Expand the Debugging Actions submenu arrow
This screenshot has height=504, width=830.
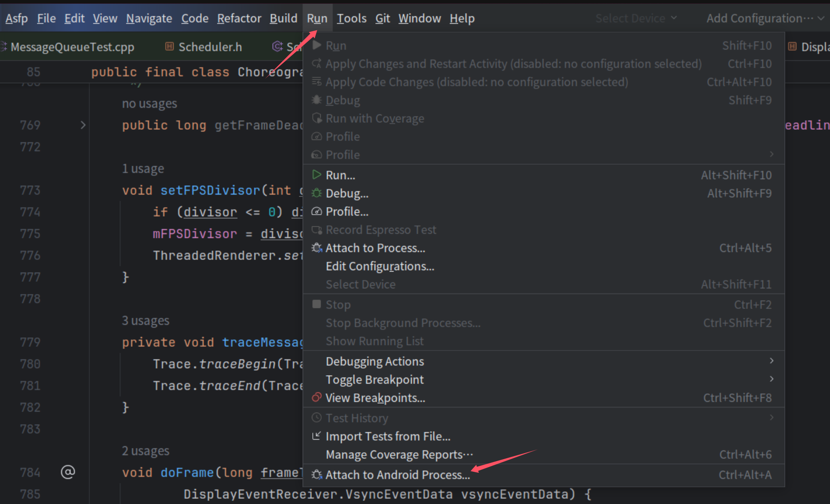click(771, 361)
